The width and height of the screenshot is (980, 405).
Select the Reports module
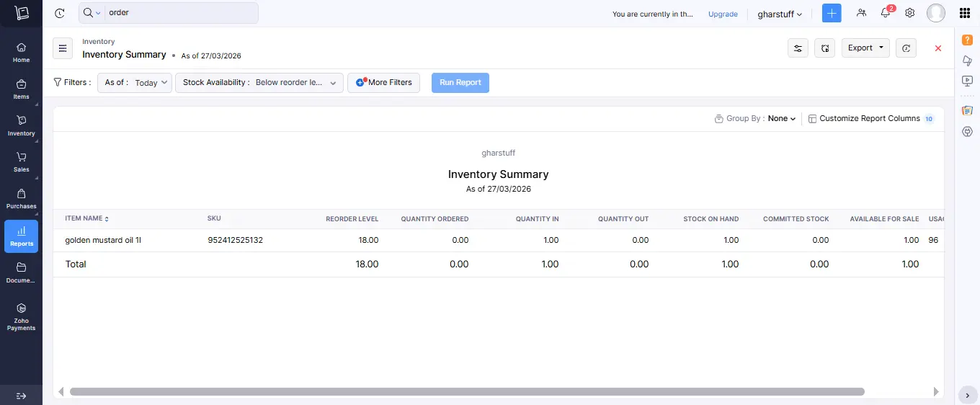21,236
